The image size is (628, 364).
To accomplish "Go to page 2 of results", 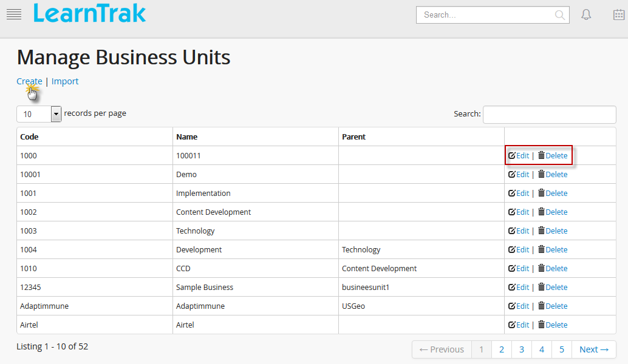I will click(502, 349).
